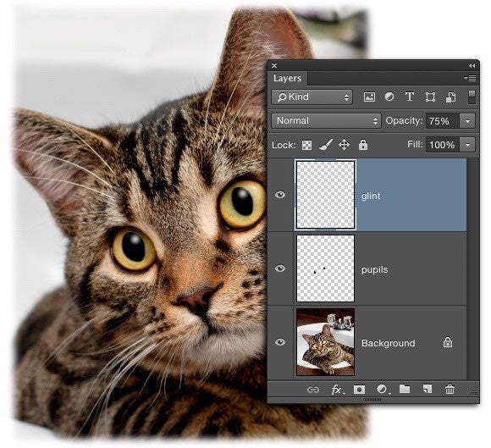Lock transparent pixels icon
This screenshot has width=491, height=448.
(x=306, y=145)
